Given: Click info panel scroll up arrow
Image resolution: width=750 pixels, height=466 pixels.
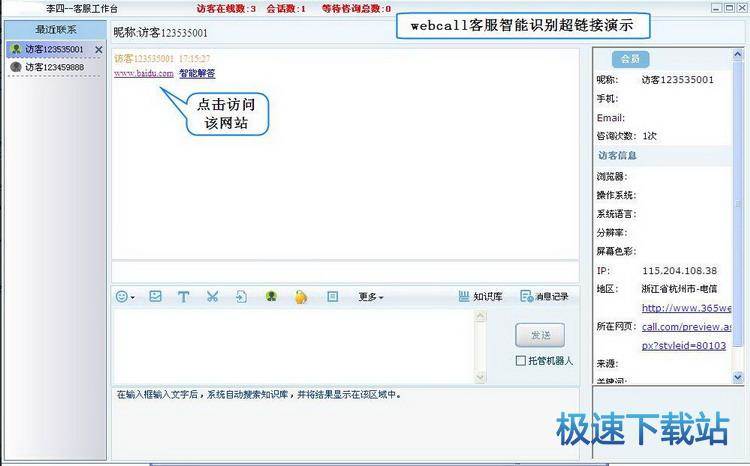Looking at the screenshot, I should pos(738,55).
